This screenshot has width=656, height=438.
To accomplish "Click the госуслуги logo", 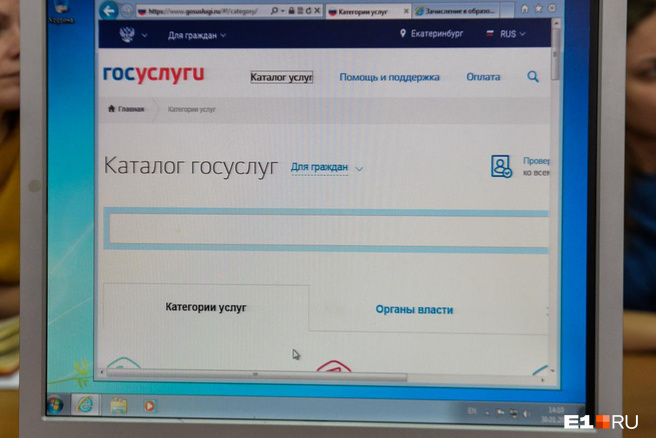I will (154, 74).
